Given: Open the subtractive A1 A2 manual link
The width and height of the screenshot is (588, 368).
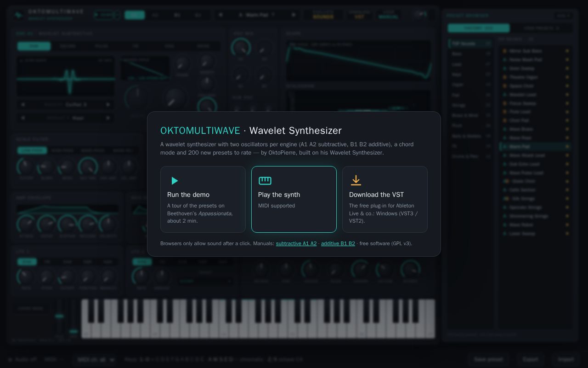Looking at the screenshot, I should tap(296, 243).
